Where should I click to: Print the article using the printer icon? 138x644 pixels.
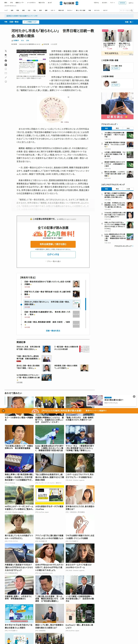coord(6,81)
